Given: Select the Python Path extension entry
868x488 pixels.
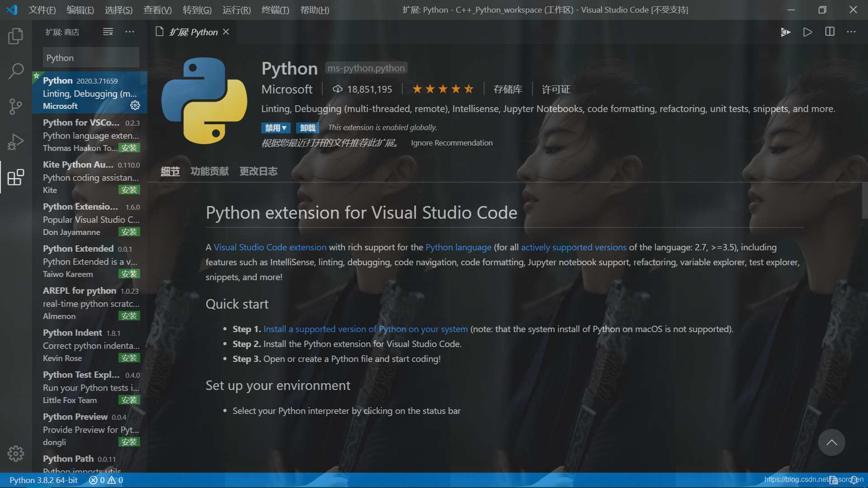Looking at the screenshot, I should point(90,462).
